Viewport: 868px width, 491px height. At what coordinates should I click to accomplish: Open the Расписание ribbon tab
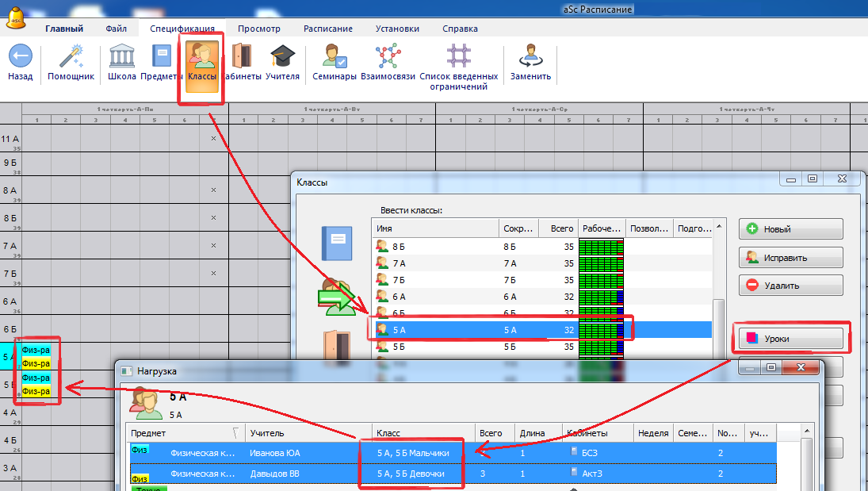coord(327,29)
